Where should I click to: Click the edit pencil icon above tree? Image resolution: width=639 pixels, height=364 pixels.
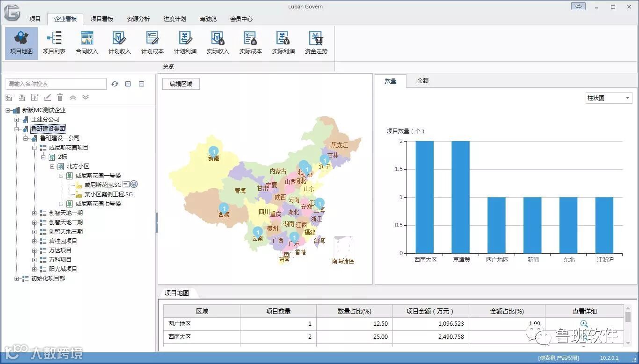click(47, 97)
